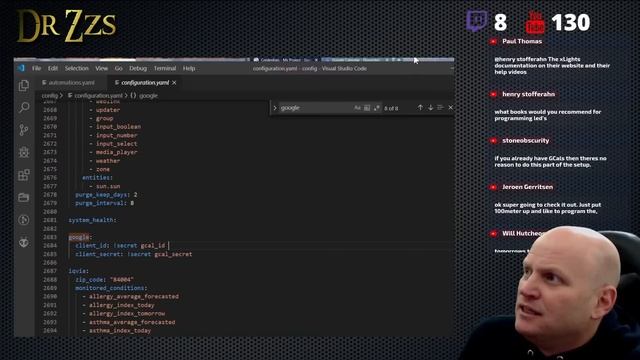Click the window title 'Visual Studio Code'

(x=344, y=69)
